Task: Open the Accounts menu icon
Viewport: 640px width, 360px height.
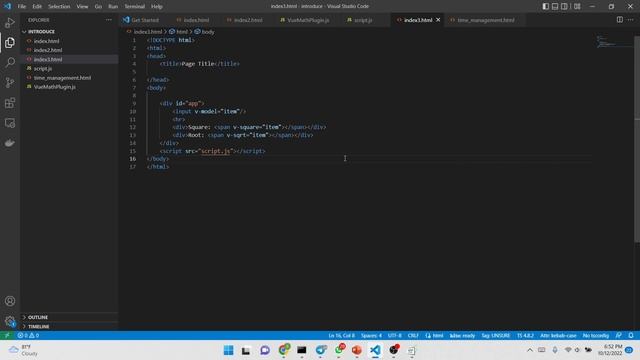Action: tap(10, 301)
